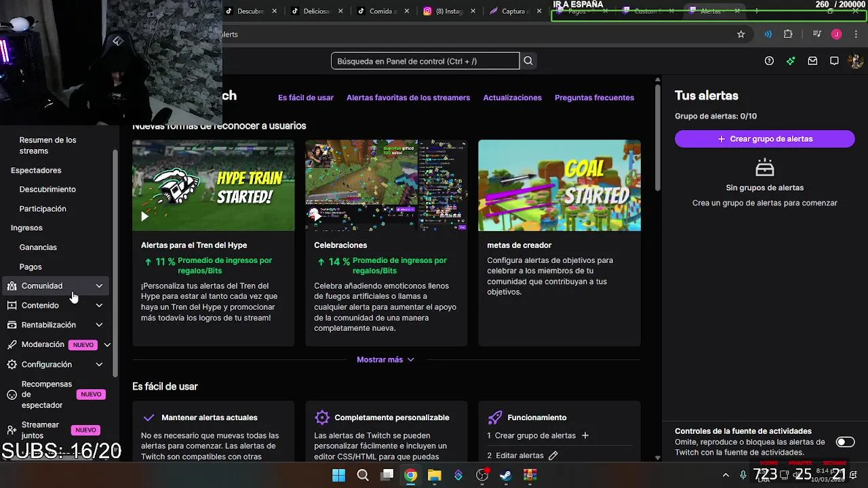Click 'Mantener alertas actuales' heading
Screen dimensions: 868x488
[x=210, y=418]
